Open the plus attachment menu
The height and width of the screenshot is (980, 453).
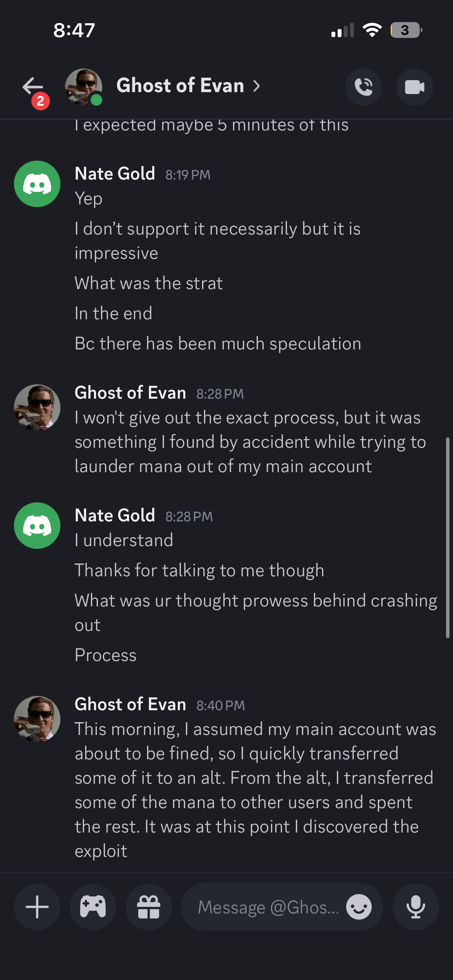pos(37,907)
